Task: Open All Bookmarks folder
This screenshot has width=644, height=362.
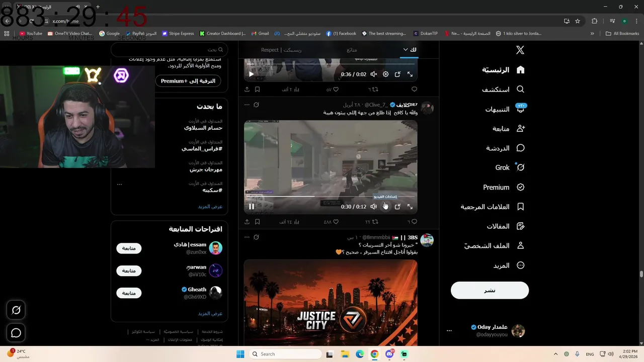Action: pyautogui.click(x=622, y=34)
